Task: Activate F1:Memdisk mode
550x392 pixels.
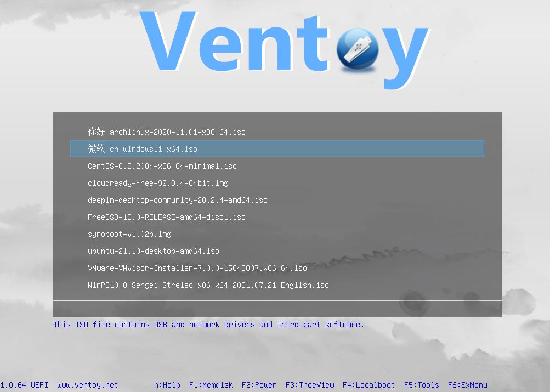Action: 211,385
